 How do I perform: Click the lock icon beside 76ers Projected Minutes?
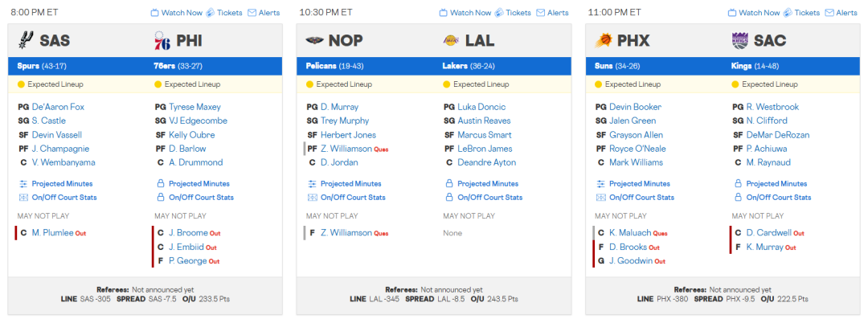160,184
